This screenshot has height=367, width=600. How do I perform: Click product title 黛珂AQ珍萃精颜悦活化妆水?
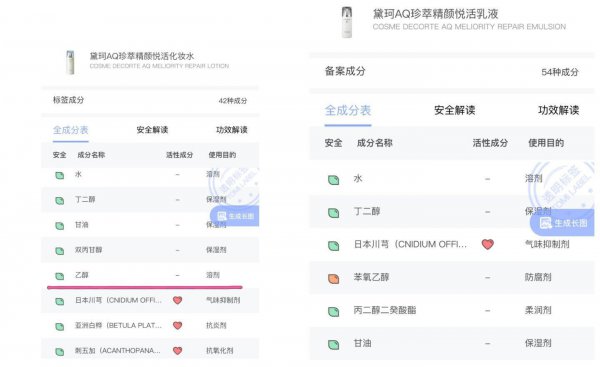click(142, 56)
